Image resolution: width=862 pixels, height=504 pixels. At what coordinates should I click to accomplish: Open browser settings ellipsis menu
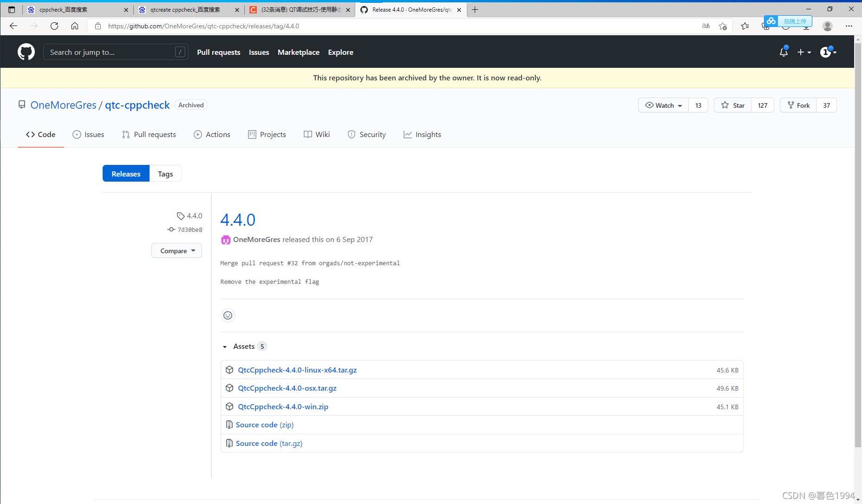click(x=849, y=26)
